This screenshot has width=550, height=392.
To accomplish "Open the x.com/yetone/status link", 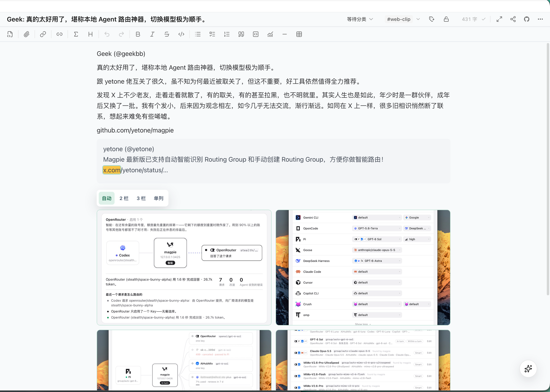I will 135,170.
